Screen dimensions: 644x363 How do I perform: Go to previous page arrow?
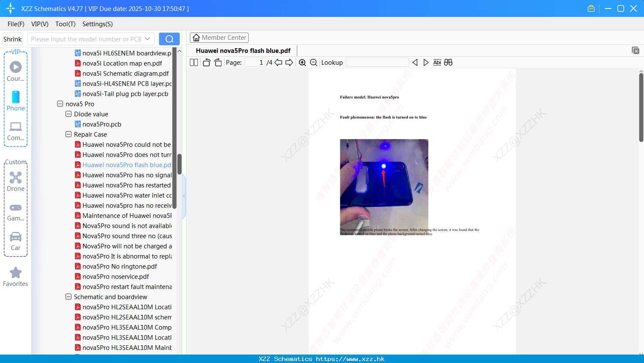point(278,62)
